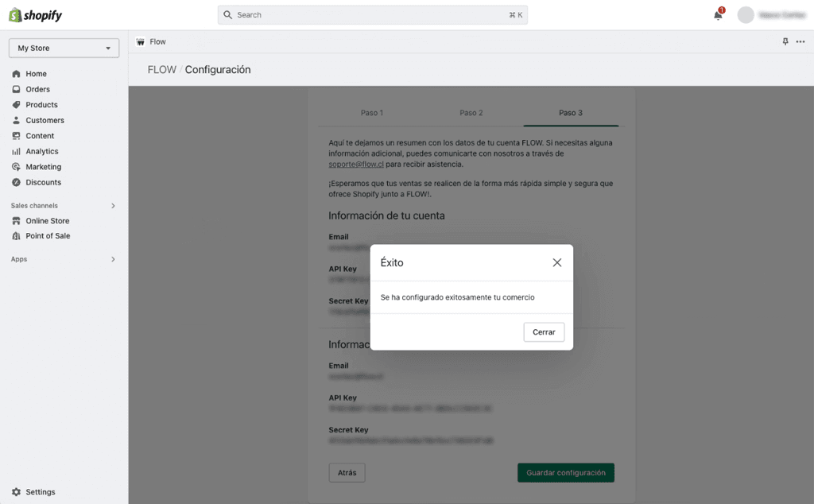Click the Point of Sale bag icon
This screenshot has width=814, height=504.
[16, 235]
